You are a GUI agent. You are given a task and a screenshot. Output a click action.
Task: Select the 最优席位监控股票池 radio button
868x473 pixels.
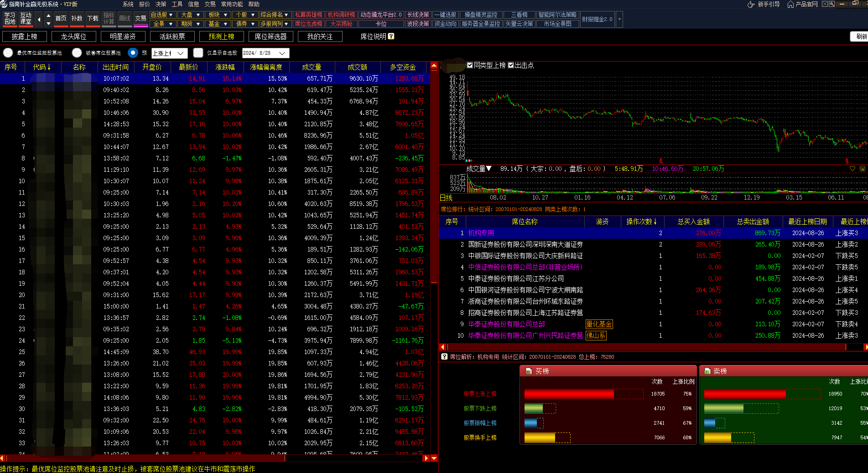[x=8, y=53]
